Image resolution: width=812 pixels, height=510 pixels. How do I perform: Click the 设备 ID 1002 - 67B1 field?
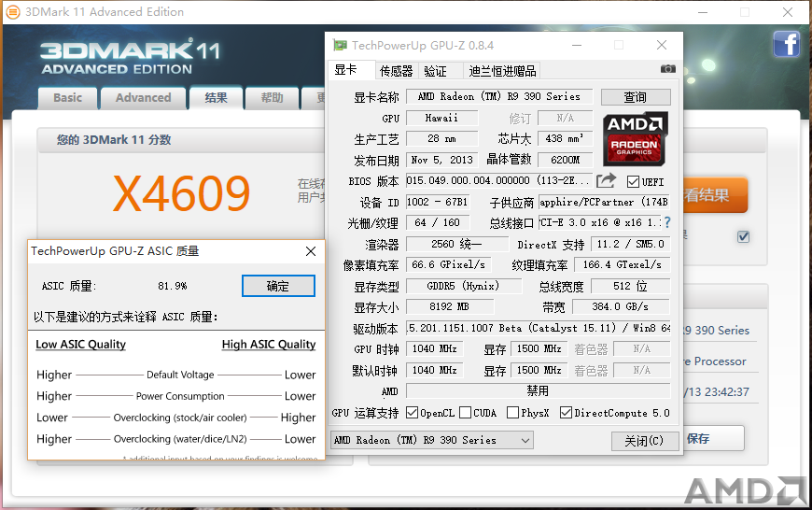click(438, 202)
